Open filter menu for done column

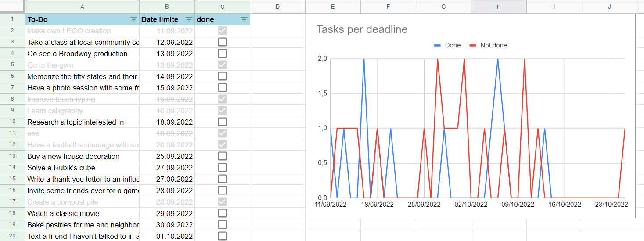click(x=244, y=19)
